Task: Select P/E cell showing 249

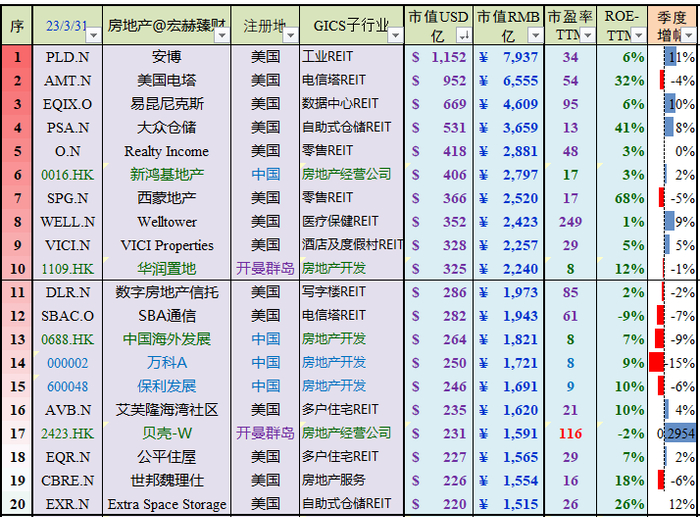Action: tap(571, 222)
